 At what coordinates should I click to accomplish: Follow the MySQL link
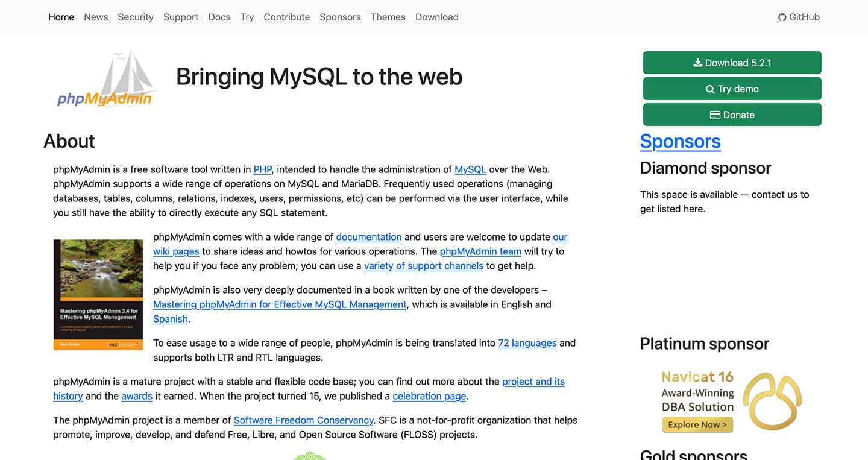pyautogui.click(x=470, y=169)
